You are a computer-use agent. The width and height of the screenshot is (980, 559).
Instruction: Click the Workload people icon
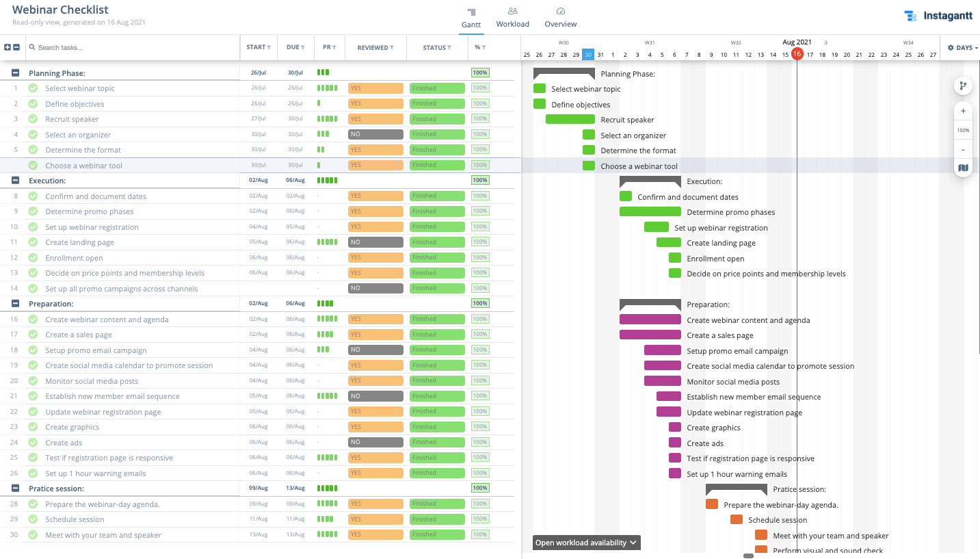[513, 11]
